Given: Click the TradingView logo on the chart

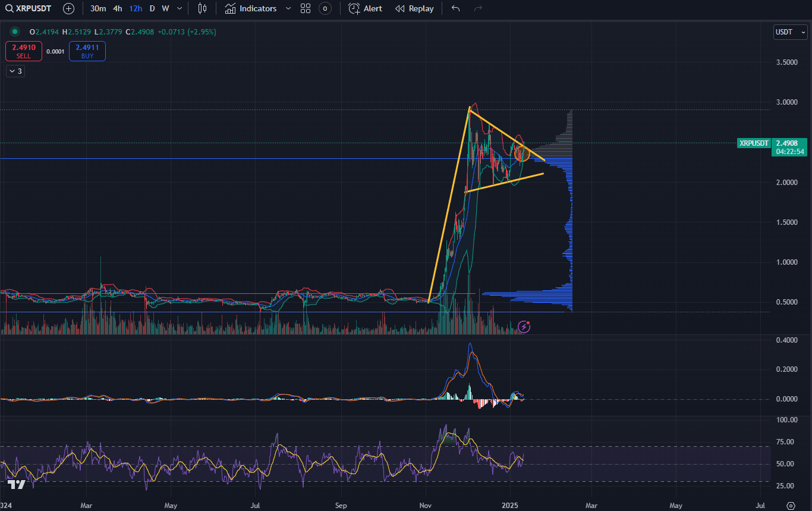Looking at the screenshot, I should pos(17,485).
